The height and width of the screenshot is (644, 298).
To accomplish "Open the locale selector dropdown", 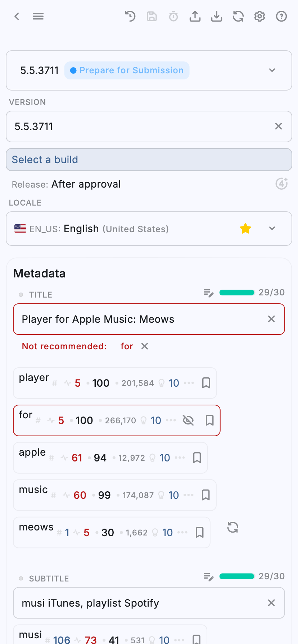I will 272,228.
